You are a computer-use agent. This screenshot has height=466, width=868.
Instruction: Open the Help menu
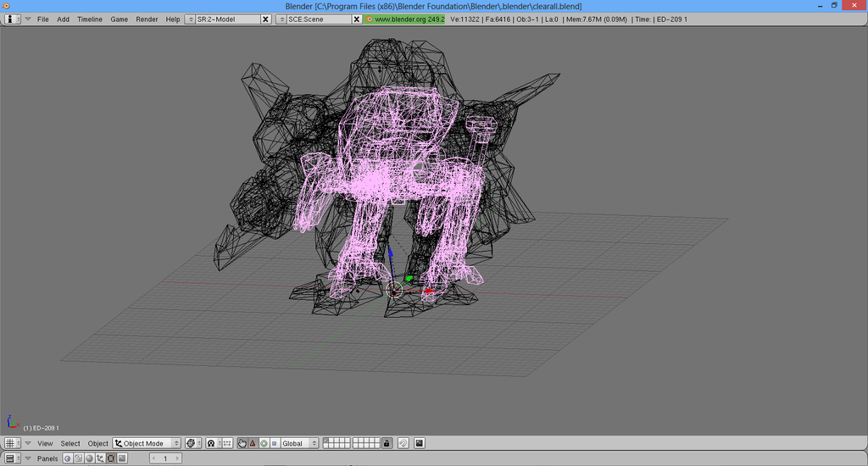pos(173,19)
